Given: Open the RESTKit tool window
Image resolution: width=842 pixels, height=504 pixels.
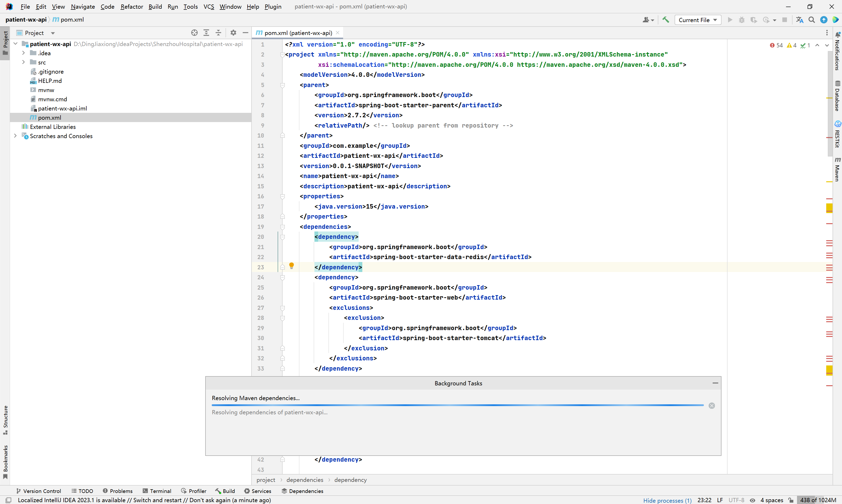Looking at the screenshot, I should pos(837,134).
